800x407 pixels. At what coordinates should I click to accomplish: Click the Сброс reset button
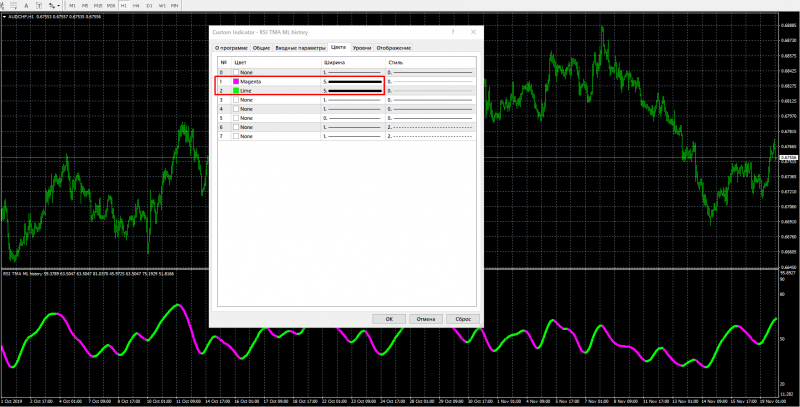(x=463, y=319)
